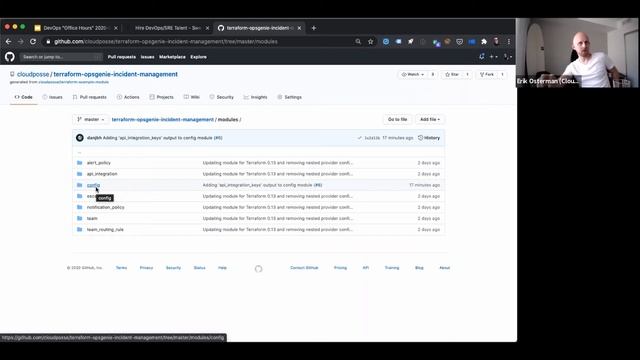Focus the Search or jump to field
The image size is (640, 360).
tap(61, 57)
